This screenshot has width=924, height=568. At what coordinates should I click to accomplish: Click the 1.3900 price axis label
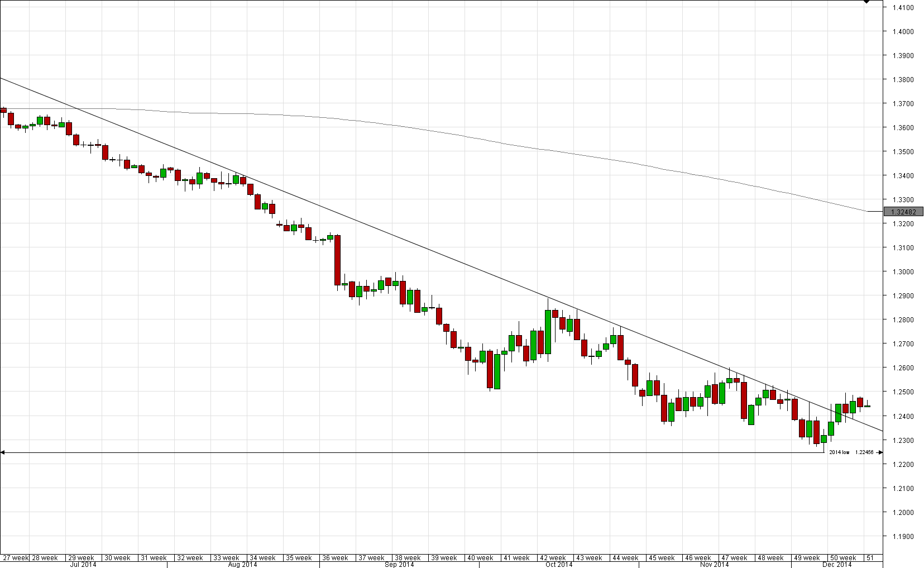(x=903, y=55)
